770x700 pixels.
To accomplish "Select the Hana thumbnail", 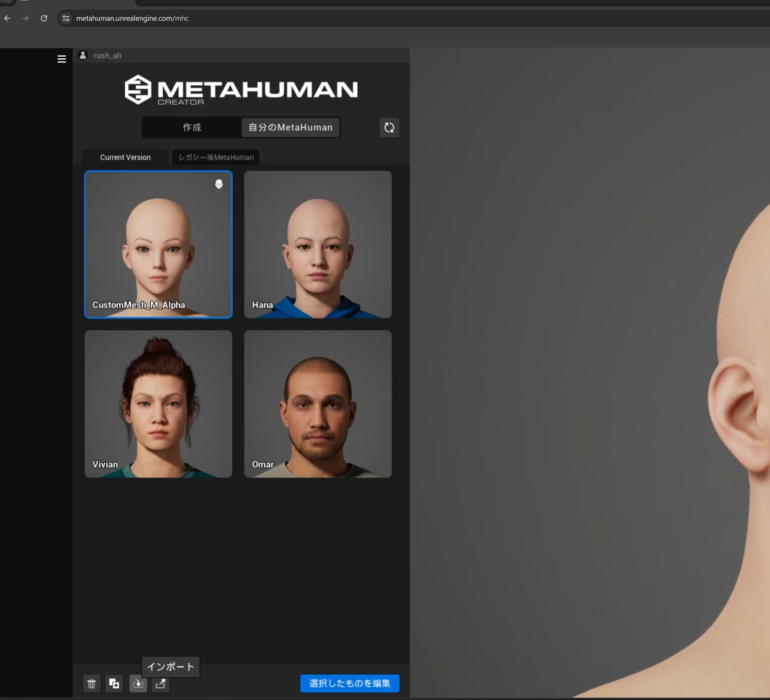I will [317, 245].
